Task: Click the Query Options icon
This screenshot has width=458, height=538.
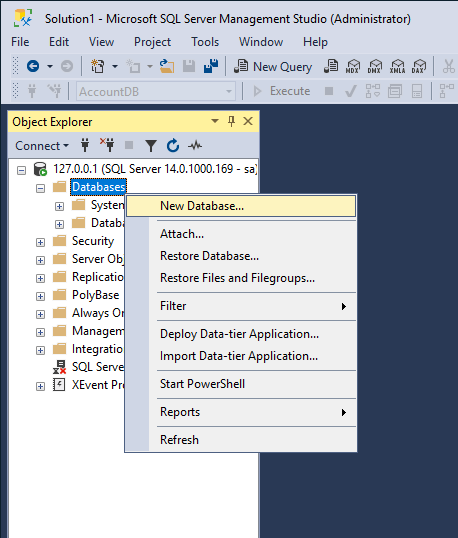Action: pyautogui.click(x=395, y=91)
